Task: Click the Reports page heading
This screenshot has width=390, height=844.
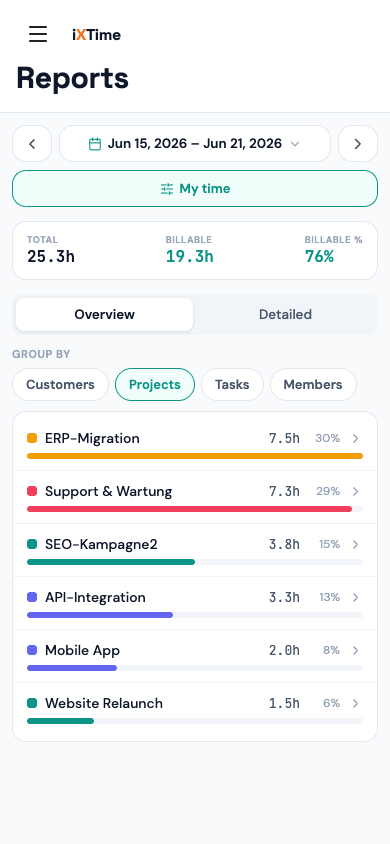Action: point(73,79)
